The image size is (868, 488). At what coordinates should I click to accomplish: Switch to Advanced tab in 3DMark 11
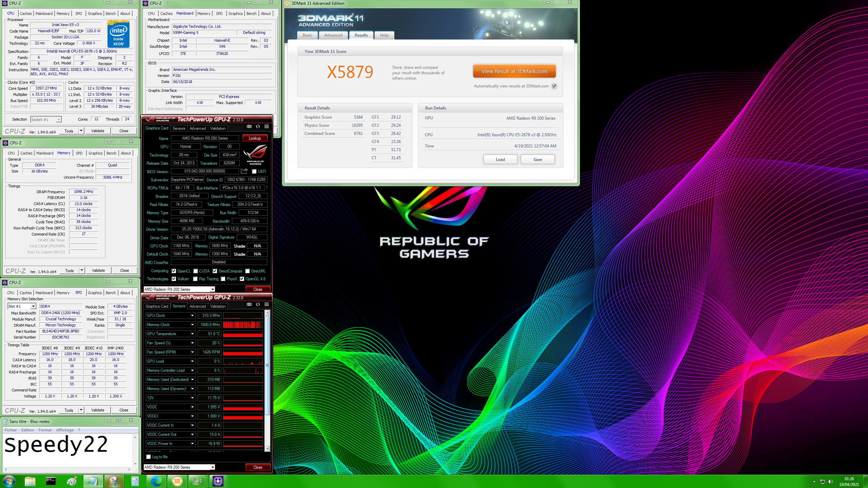(333, 35)
